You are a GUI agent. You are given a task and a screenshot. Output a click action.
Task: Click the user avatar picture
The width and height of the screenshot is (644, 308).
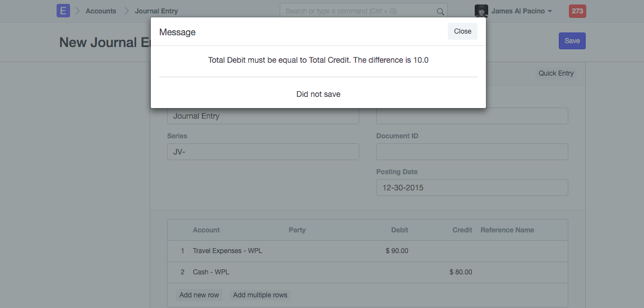click(x=481, y=11)
